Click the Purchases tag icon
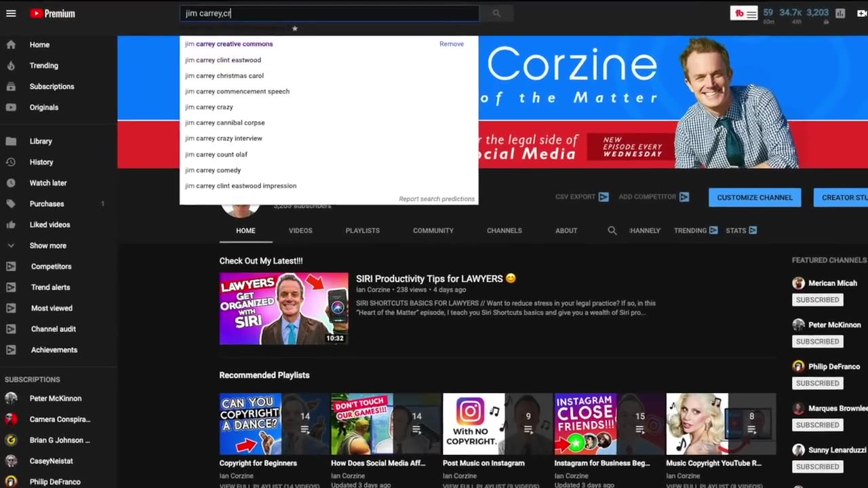 click(11, 204)
